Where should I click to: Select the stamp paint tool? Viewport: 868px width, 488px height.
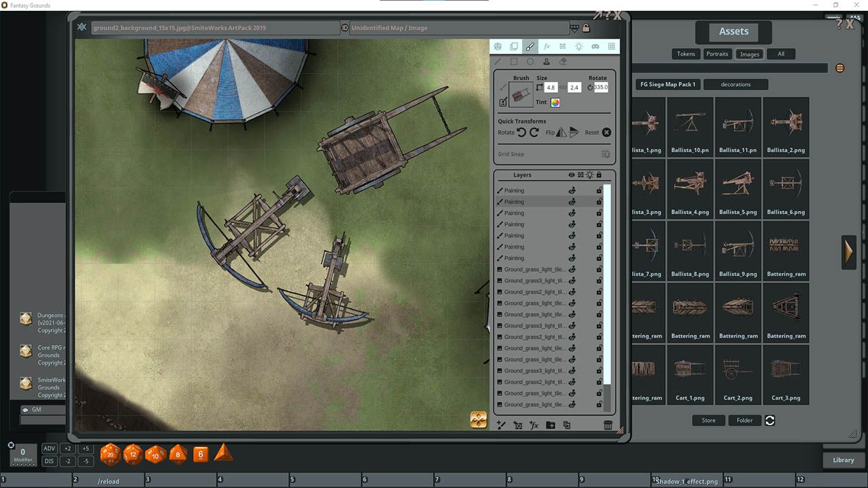click(x=547, y=62)
